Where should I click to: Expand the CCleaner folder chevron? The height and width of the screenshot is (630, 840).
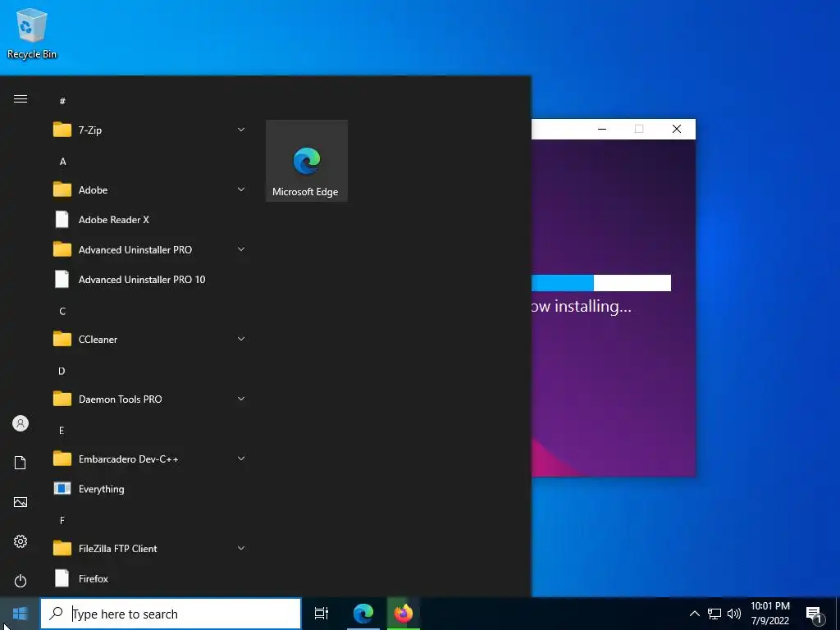241,339
